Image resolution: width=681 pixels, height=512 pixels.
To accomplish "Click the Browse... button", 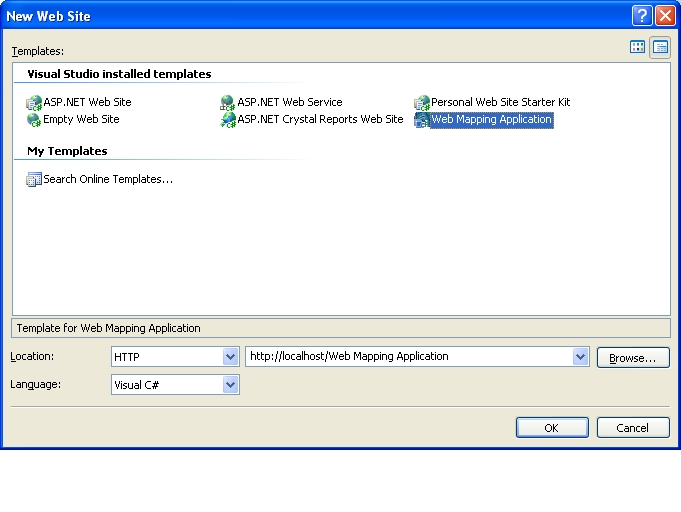I will 633,357.
